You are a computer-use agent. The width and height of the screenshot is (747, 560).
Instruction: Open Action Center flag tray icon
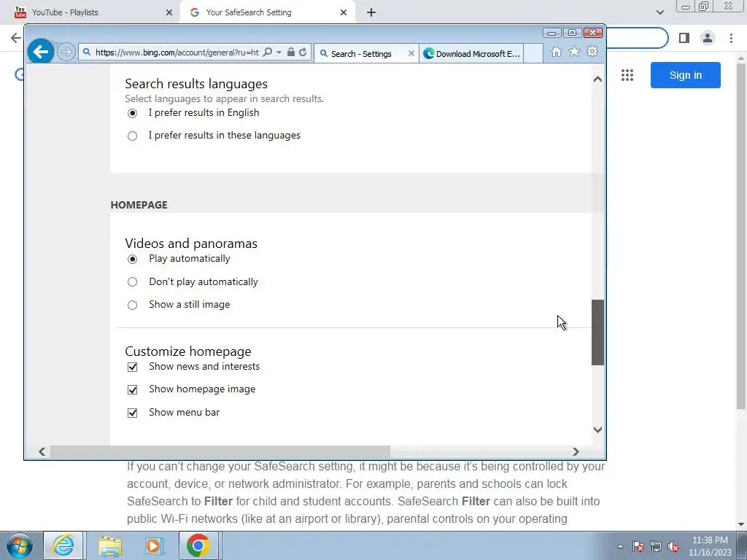[x=638, y=546]
